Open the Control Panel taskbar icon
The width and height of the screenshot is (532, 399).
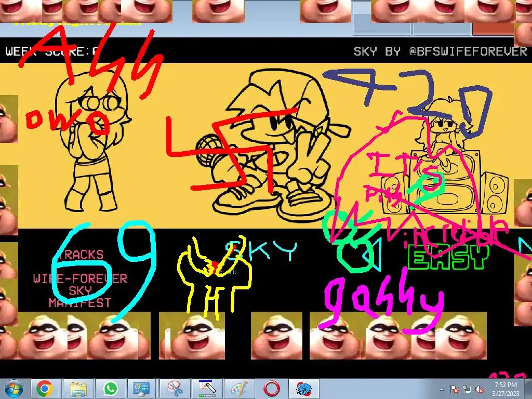(141, 389)
